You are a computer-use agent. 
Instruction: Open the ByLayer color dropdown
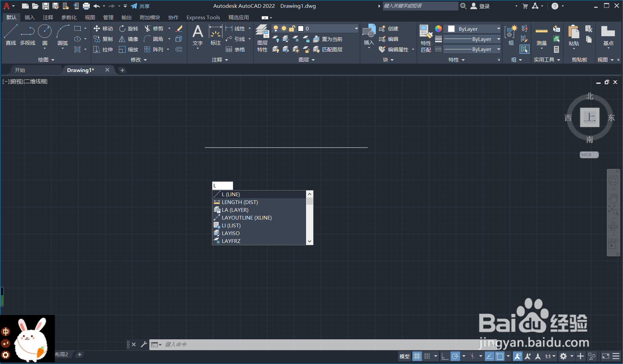(472, 29)
